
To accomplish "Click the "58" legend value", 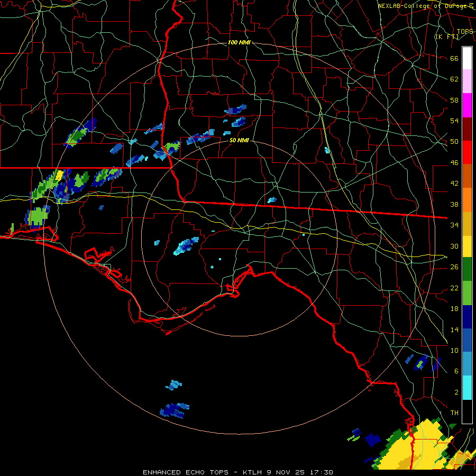I will pyautogui.click(x=454, y=100).
